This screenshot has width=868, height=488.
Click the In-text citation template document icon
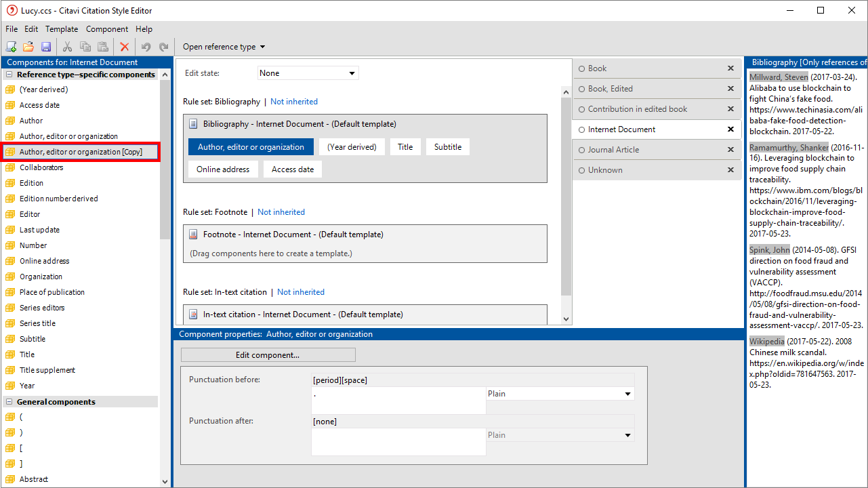pos(193,314)
